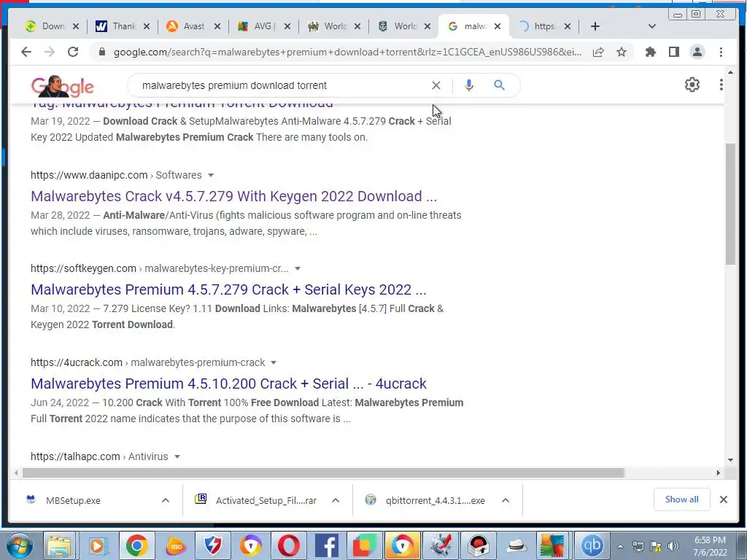Open volume control in system tray
747x560 pixels.
point(673,546)
